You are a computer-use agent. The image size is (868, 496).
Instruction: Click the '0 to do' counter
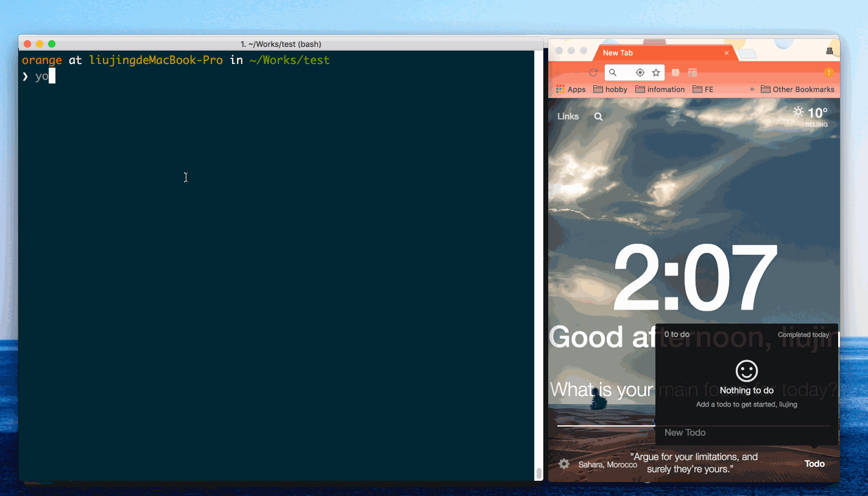click(x=677, y=335)
